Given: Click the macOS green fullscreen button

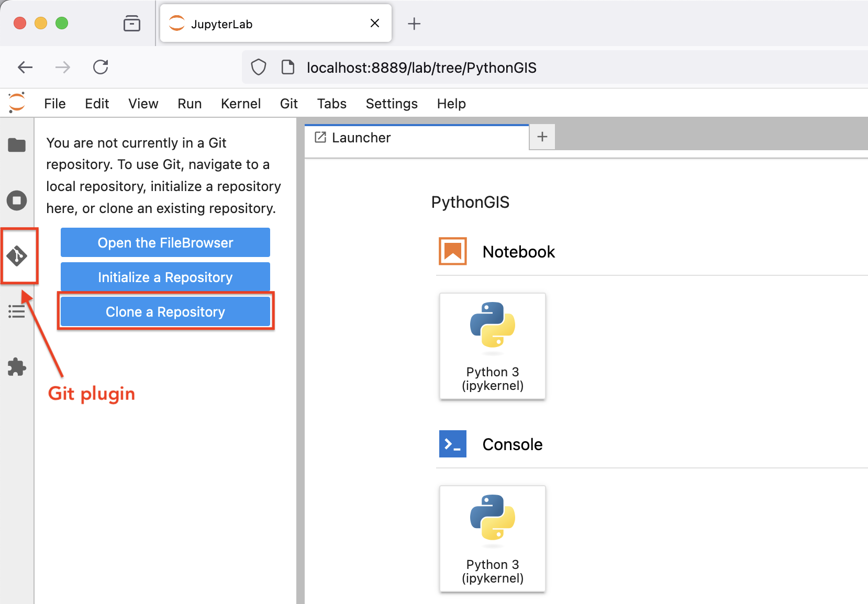Looking at the screenshot, I should 62,23.
